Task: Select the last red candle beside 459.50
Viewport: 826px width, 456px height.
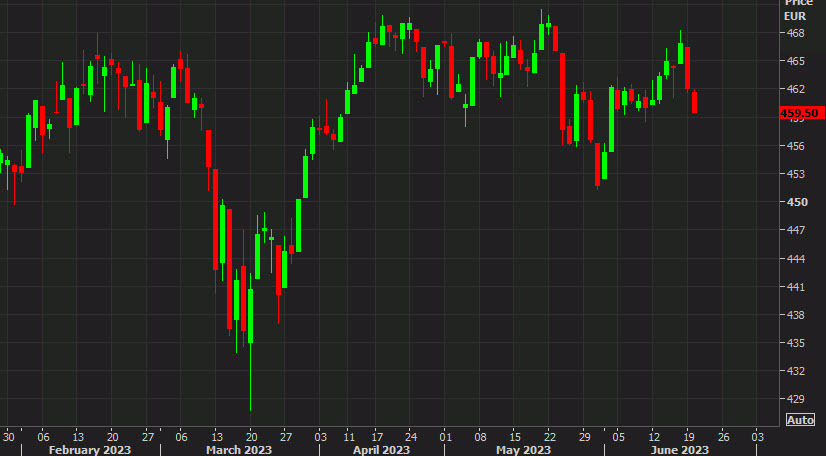Action: [x=694, y=102]
